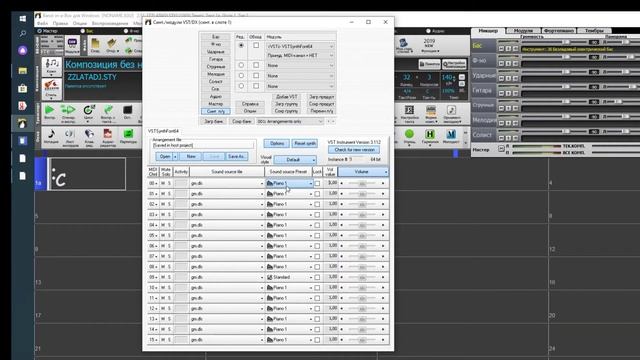Switch to the Patches tab in mixer panel
640x360 pixels.
coord(594,31)
